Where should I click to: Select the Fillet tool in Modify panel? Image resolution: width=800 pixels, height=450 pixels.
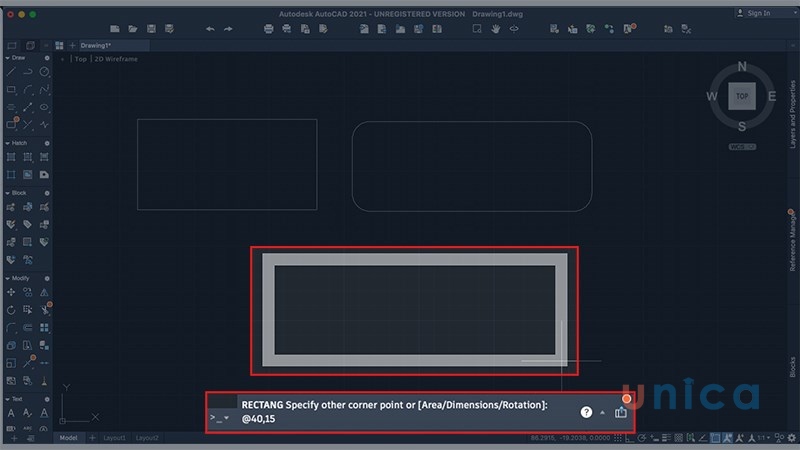click(11, 328)
